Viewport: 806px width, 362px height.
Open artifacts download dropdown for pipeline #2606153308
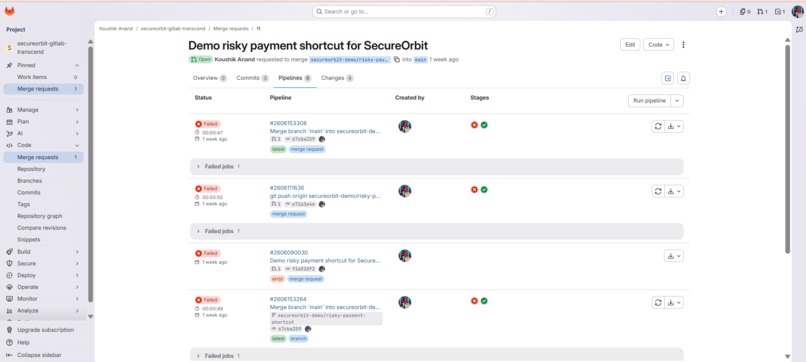click(x=674, y=126)
